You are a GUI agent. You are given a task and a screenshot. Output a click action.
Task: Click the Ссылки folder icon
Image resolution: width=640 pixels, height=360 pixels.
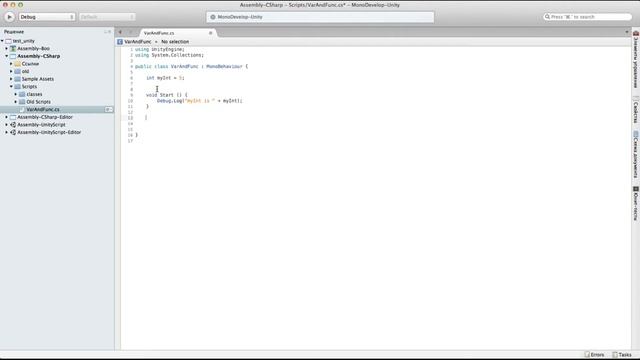click(18, 64)
